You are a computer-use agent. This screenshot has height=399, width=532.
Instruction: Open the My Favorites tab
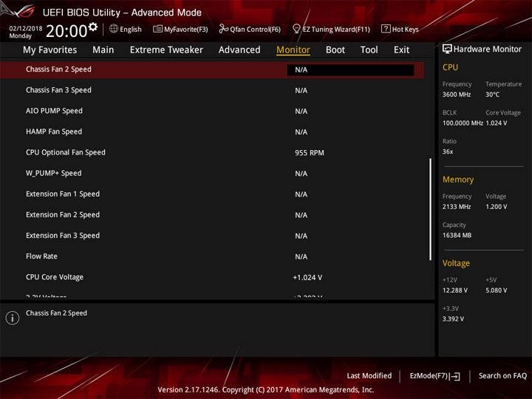[50, 50]
